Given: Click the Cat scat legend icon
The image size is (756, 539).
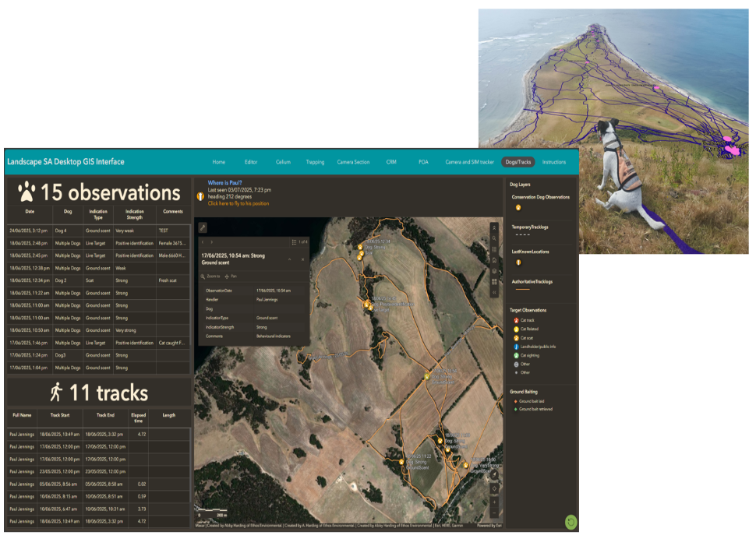Looking at the screenshot, I should (516, 338).
